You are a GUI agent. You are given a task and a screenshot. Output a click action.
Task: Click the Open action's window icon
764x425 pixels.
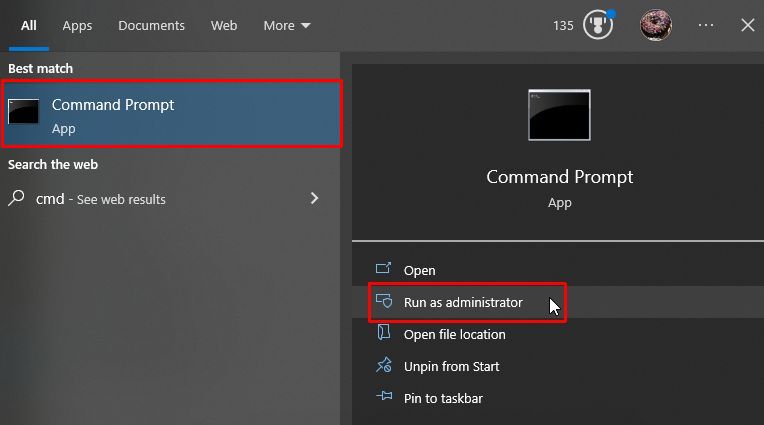tap(383, 268)
